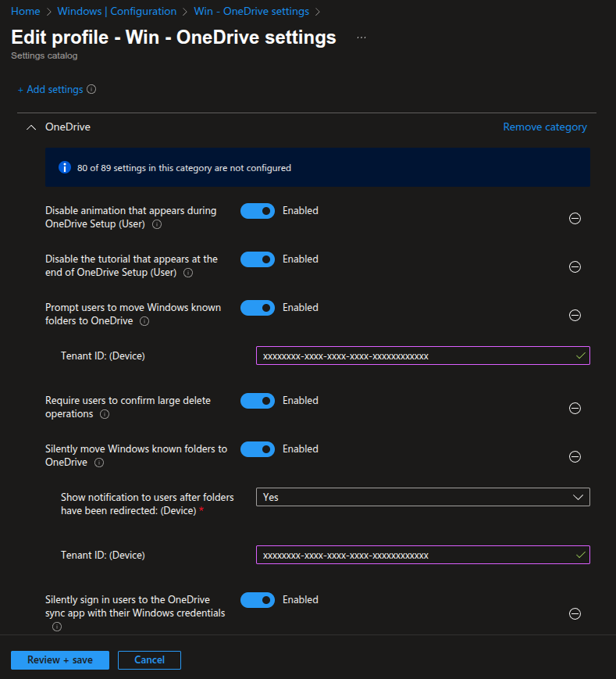
Task: Click the Remove category link
Action: point(544,127)
